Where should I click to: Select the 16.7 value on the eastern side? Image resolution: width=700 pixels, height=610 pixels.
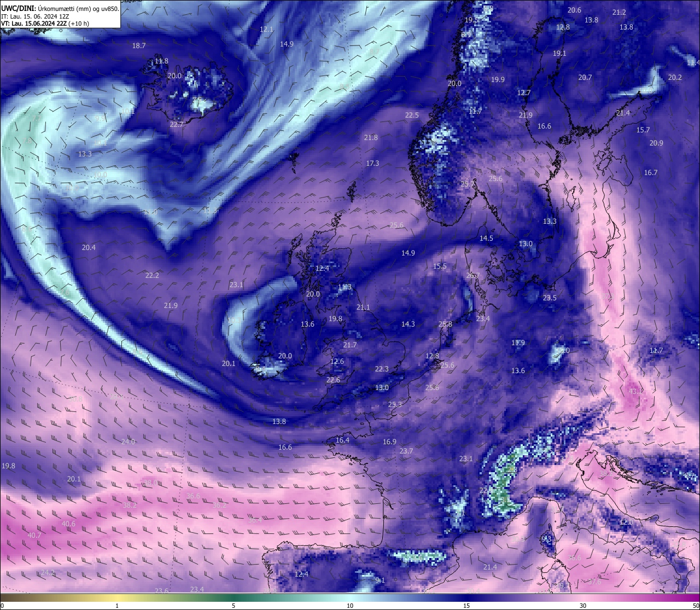pos(650,173)
